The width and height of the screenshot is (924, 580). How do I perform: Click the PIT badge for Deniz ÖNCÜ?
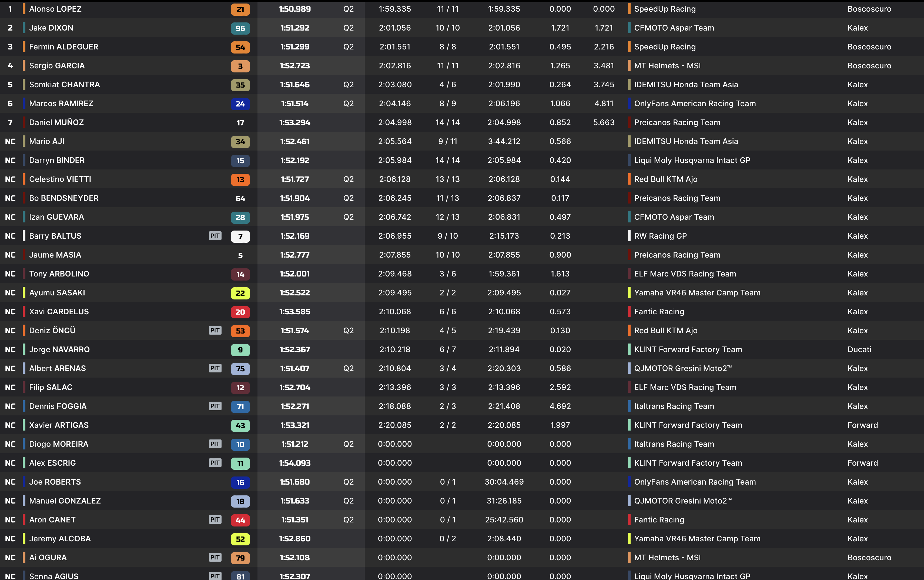(215, 330)
